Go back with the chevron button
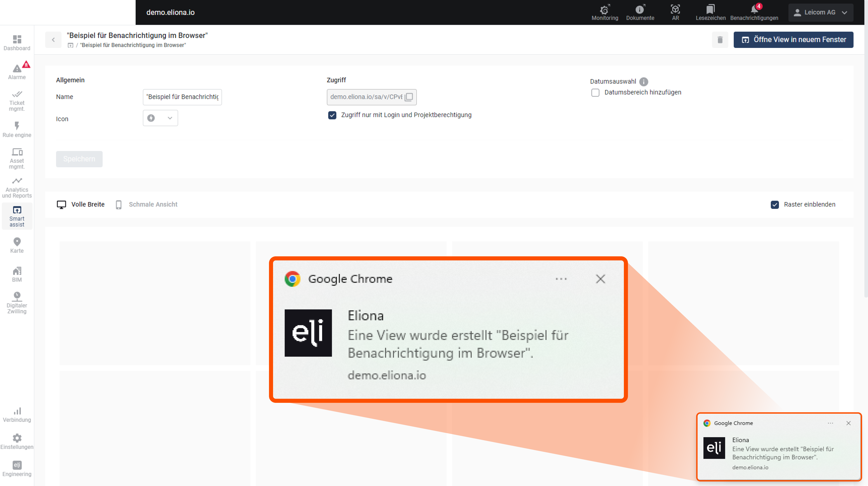The width and height of the screenshot is (868, 486). coord(53,40)
